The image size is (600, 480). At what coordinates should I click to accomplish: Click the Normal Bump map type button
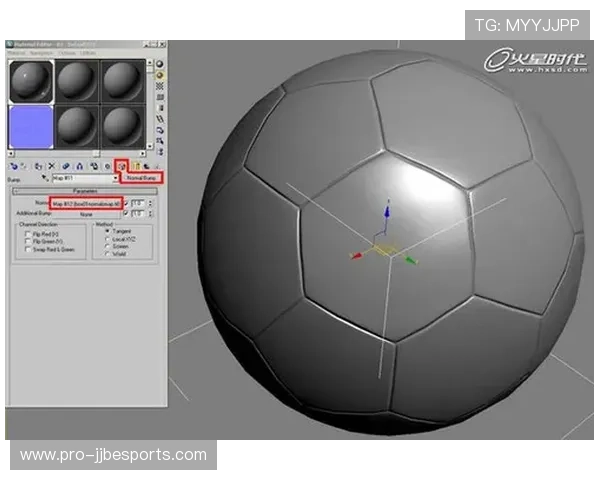tap(141, 178)
